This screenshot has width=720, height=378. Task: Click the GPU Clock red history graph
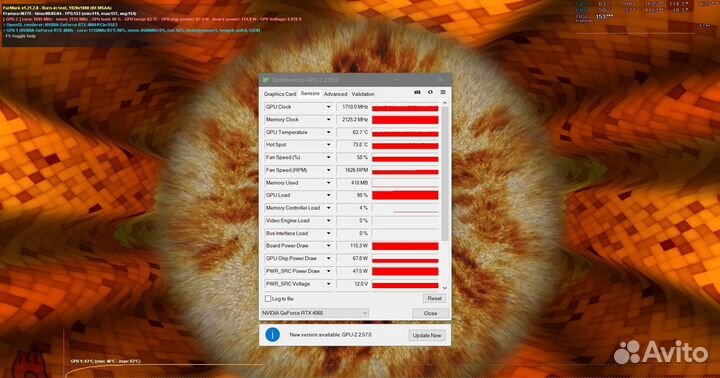(x=405, y=107)
